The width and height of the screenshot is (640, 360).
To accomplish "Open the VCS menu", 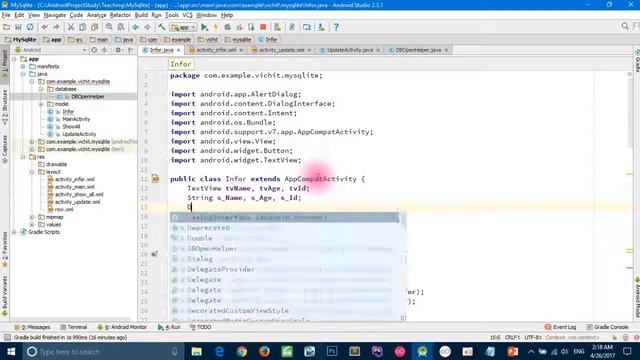I will coord(187,15).
